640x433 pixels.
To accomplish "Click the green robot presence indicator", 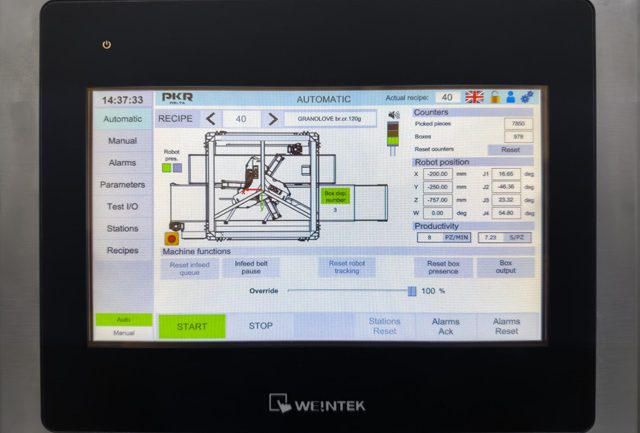I will pyautogui.click(x=166, y=168).
